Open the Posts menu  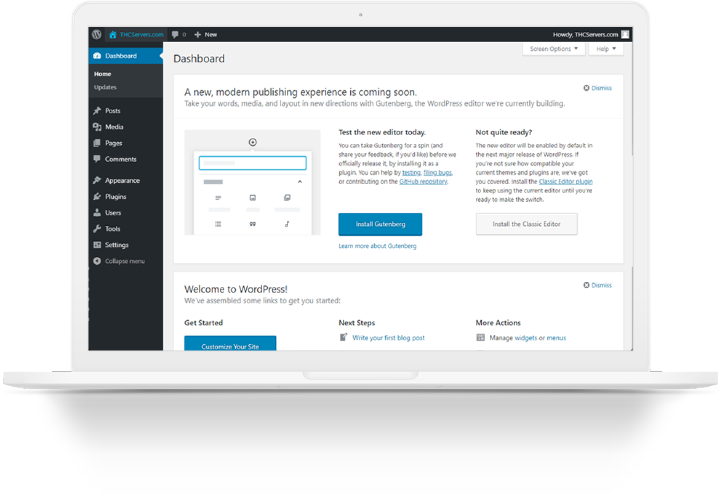[113, 111]
